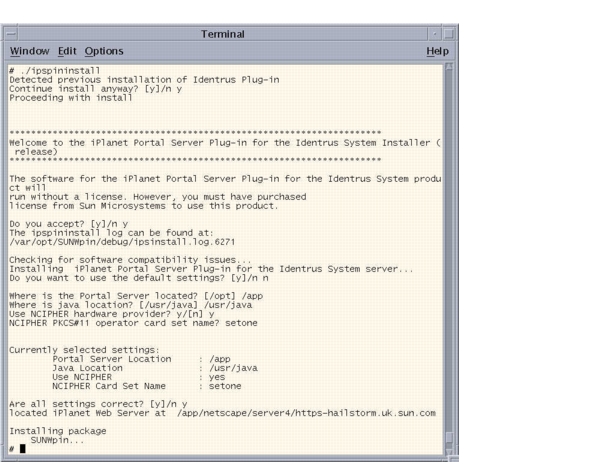Click 'Use NCIPHER : yes' row
Image resolution: width=610 pixels, height=465 pixels.
tap(139, 377)
